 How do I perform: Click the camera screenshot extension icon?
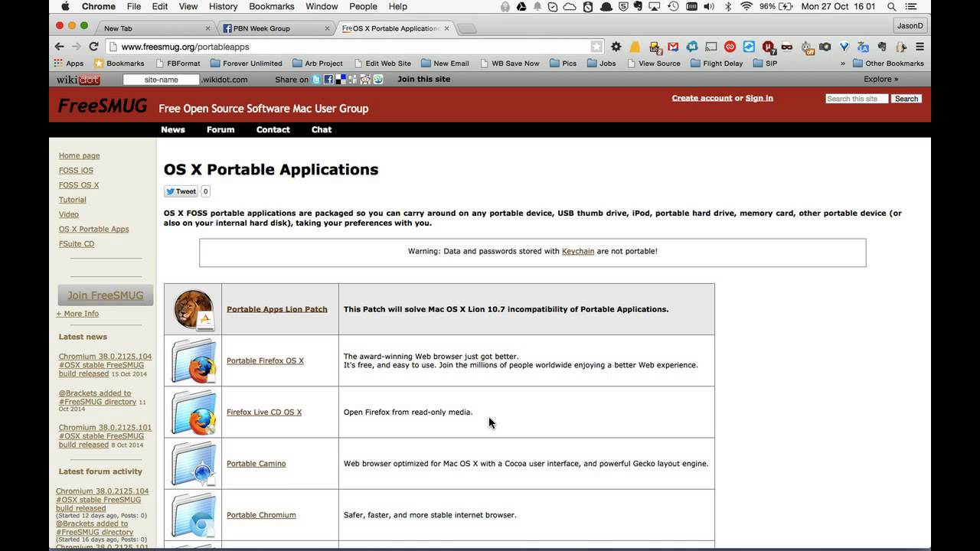(x=825, y=47)
